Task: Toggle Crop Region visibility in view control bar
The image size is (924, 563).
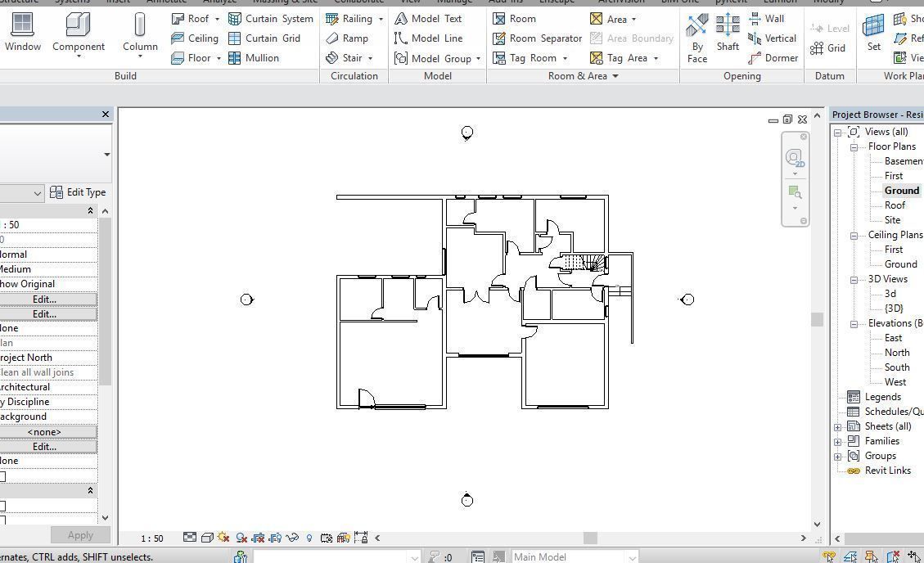Action: click(275, 537)
